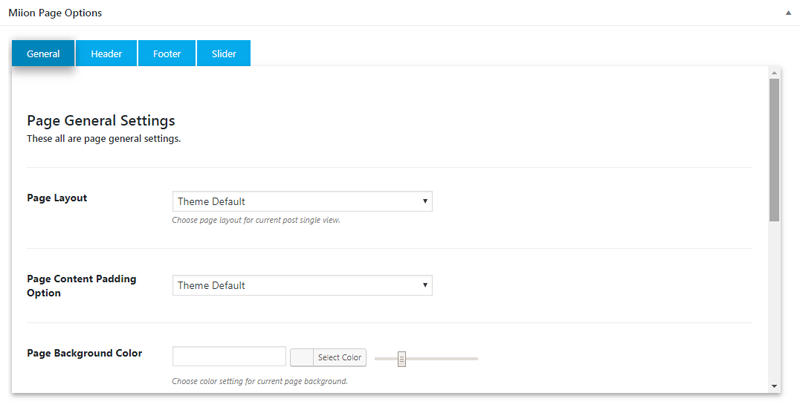Open the Header tab
Image resolution: width=800 pixels, height=416 pixels.
(106, 54)
